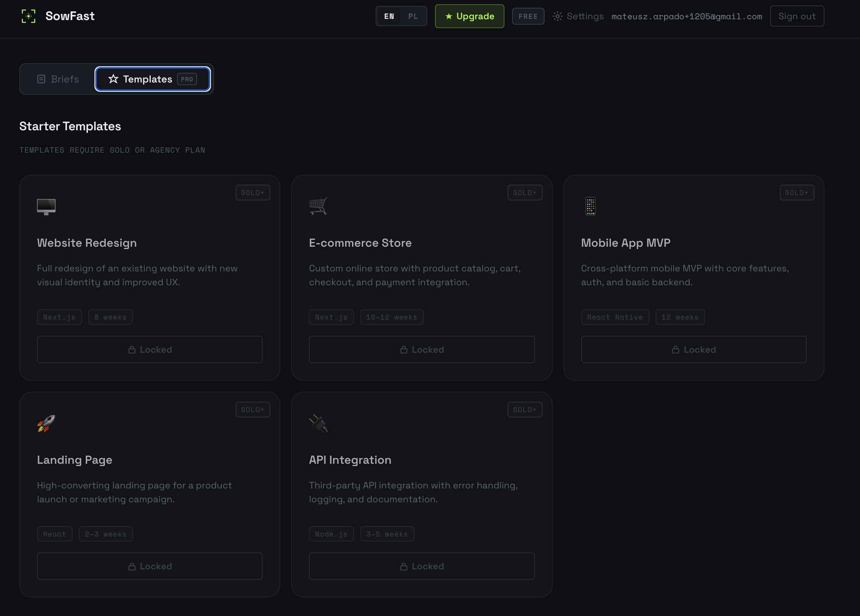
Task: Click the API Integration plug icon
Action: (318, 423)
